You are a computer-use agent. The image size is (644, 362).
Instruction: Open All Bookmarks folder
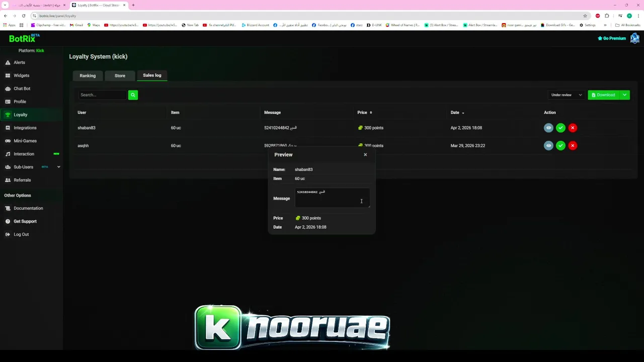[x=627, y=25]
